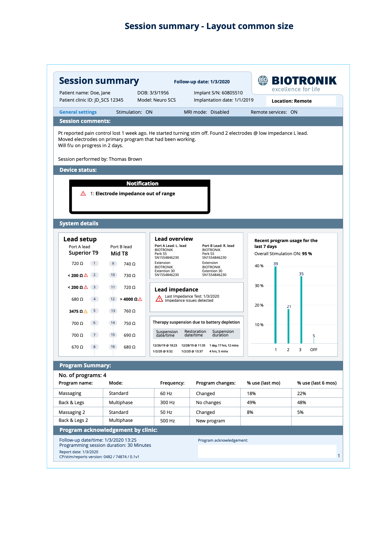Click 'Implant S/N: 60805510' text
392x533 pixels.
pyautogui.click(x=218, y=93)
